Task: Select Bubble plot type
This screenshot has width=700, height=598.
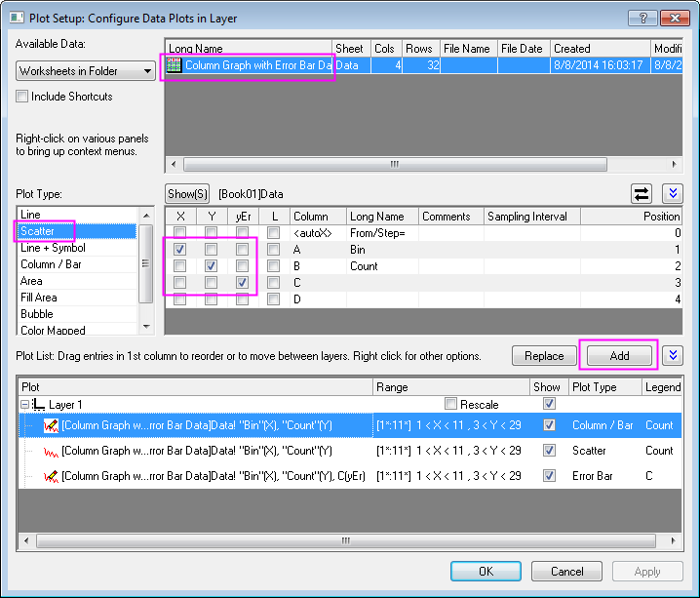Action: tap(77, 314)
